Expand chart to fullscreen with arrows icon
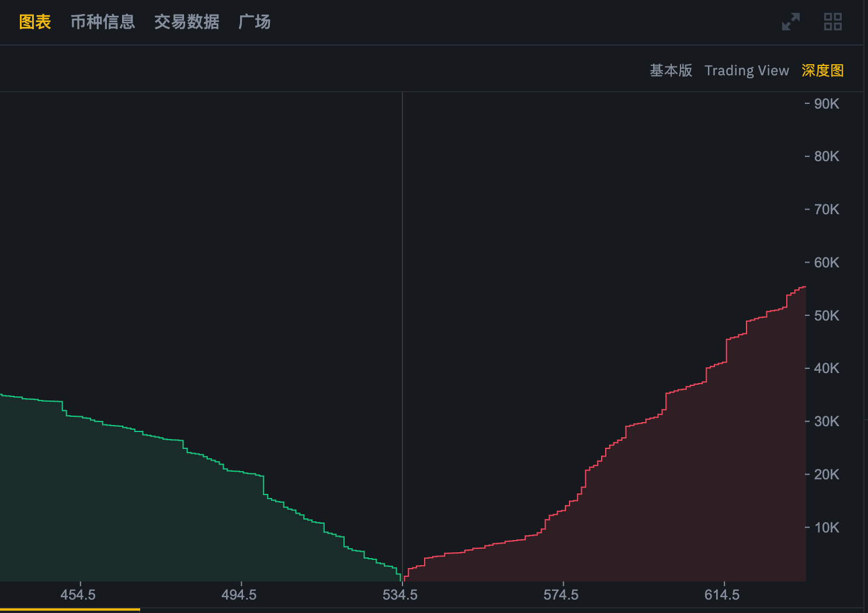 (x=791, y=22)
